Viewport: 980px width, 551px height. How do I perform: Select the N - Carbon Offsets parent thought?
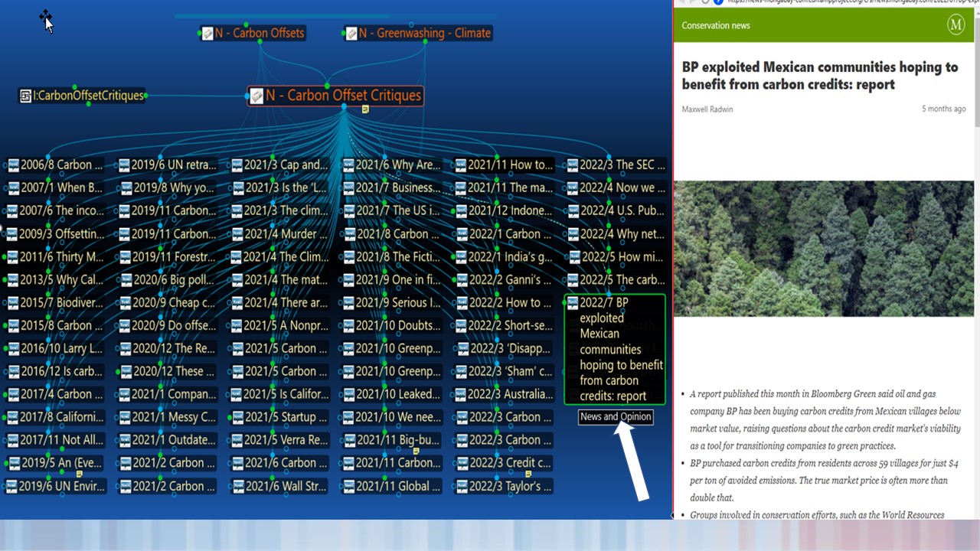[x=253, y=34]
